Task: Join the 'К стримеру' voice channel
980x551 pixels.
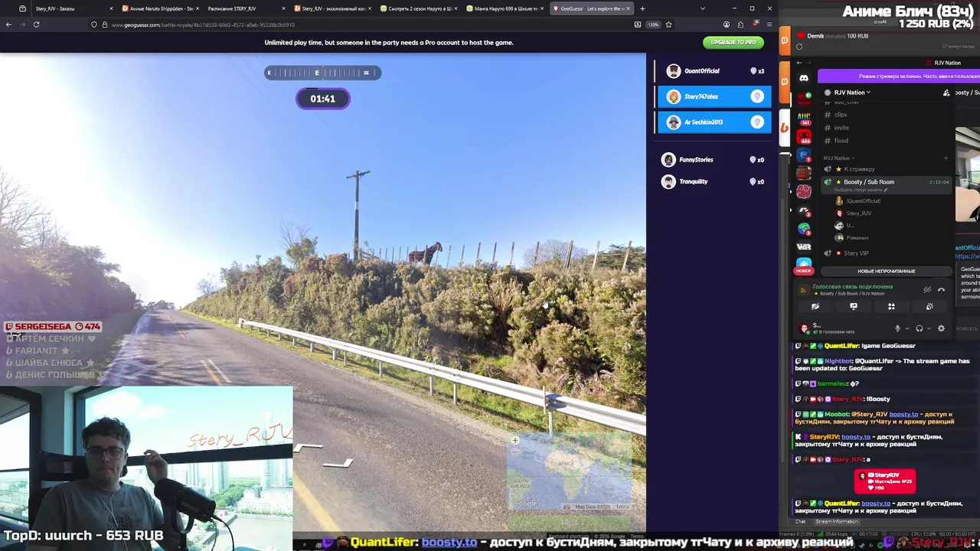Action: 859,169
